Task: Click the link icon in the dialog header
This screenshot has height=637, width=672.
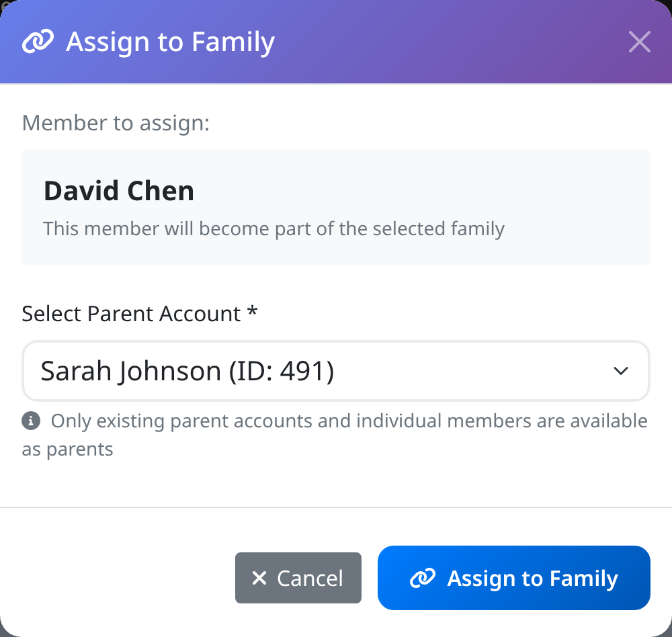Action: tap(38, 42)
